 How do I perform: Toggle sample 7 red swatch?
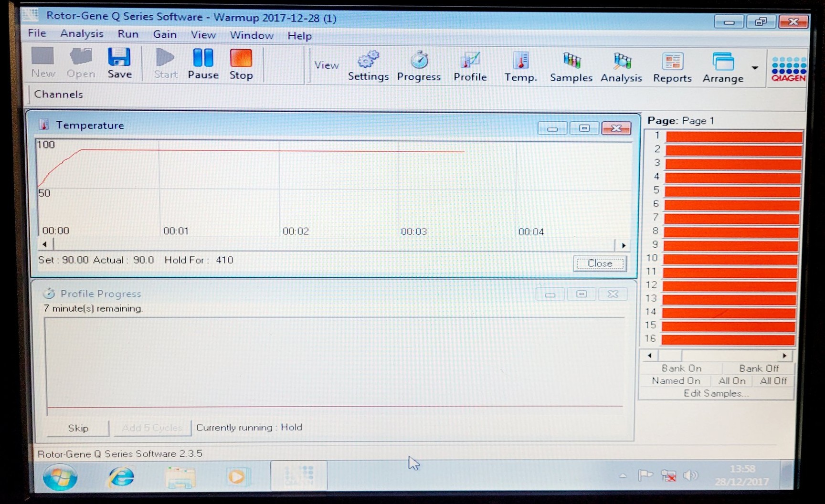731,219
